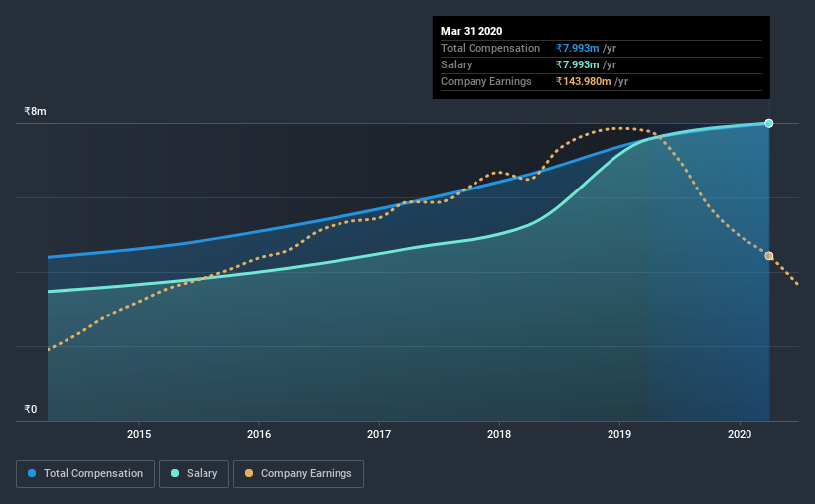This screenshot has height=504, width=815.
Task: Toggle the Total Compensation legend button
Action: (x=85, y=474)
